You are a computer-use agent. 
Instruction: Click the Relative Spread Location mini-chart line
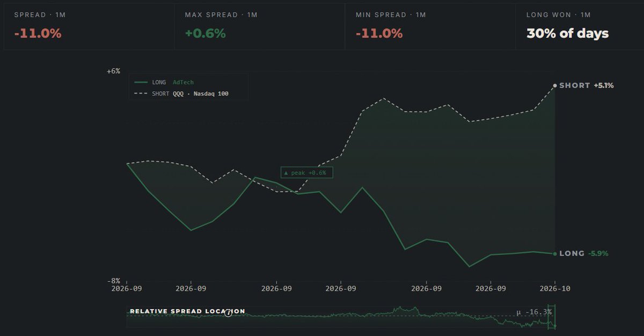click(341, 316)
